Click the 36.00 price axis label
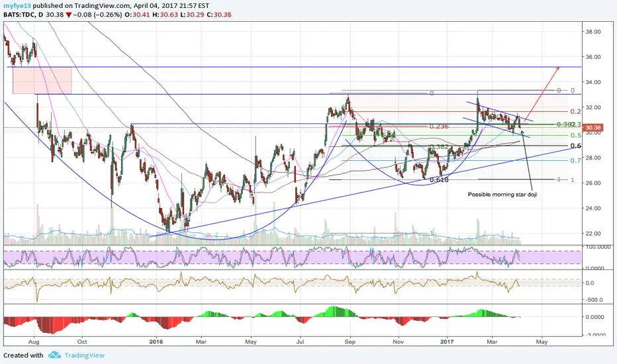This screenshot has height=364, width=617. coord(593,57)
